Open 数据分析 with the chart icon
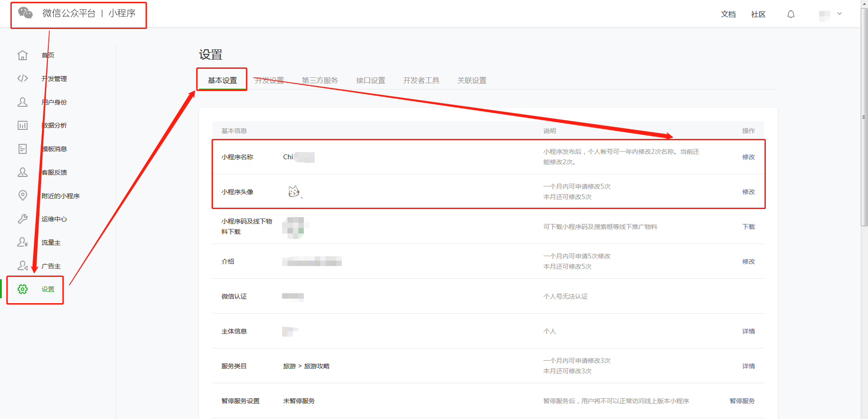The width and height of the screenshot is (868, 419). click(x=23, y=125)
